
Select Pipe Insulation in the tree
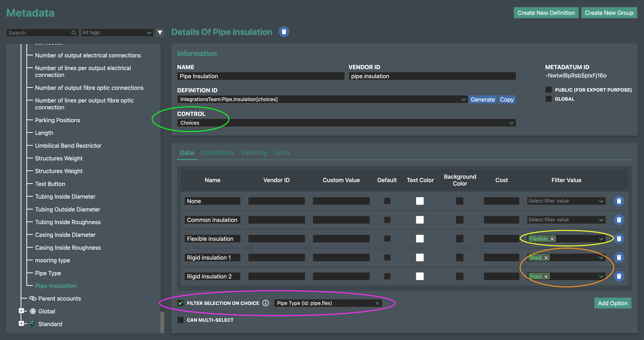click(x=56, y=286)
